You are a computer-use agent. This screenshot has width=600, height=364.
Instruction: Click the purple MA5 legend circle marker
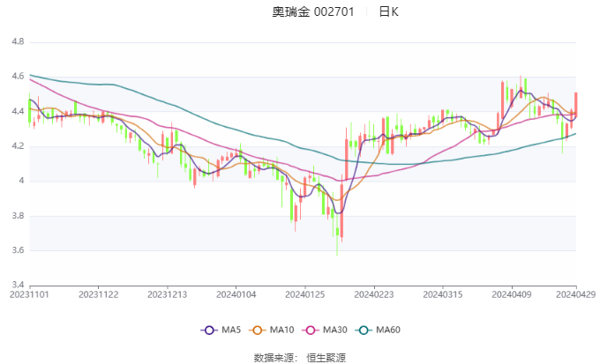click(209, 330)
